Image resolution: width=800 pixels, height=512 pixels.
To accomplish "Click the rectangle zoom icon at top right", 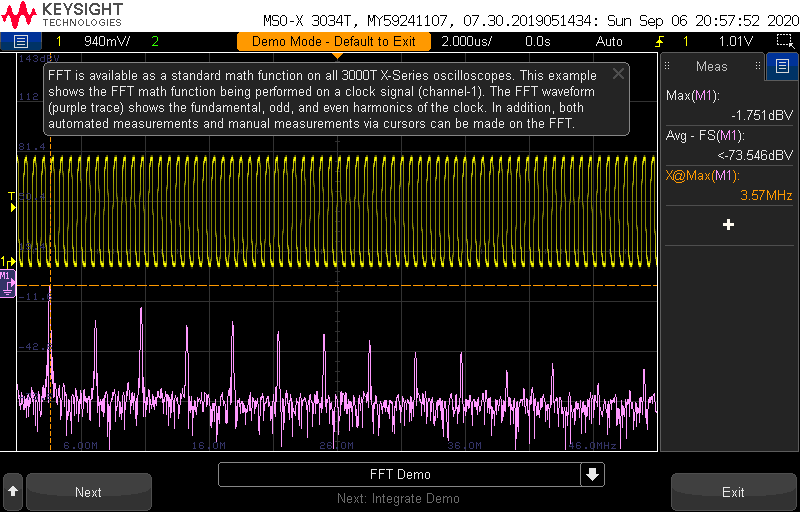I will [784, 41].
